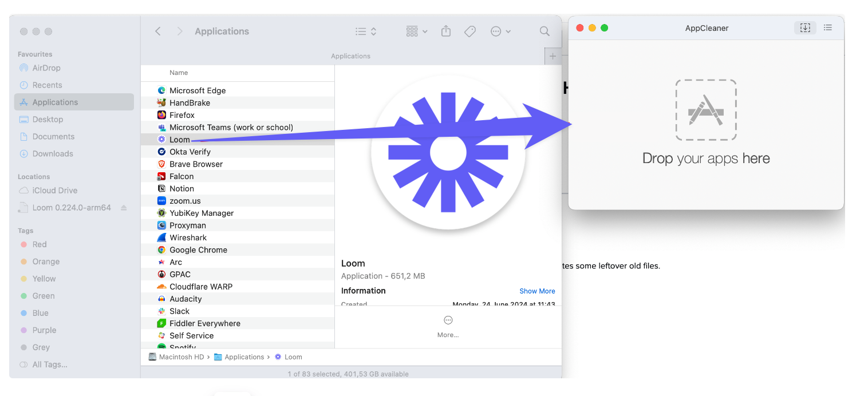Open the Applications tab in Finder

[x=350, y=56]
